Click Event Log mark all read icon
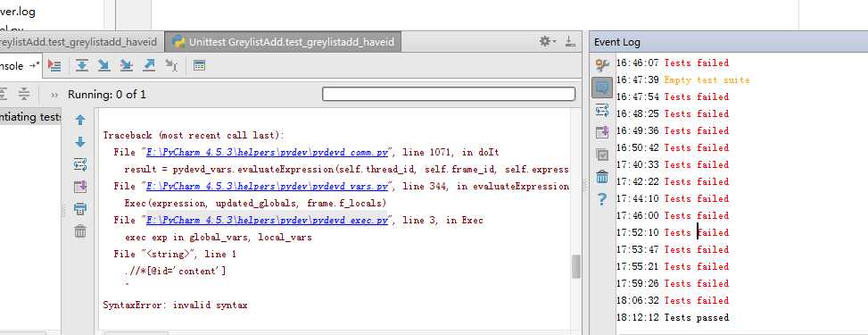The width and height of the screenshot is (868, 335). pyautogui.click(x=602, y=155)
